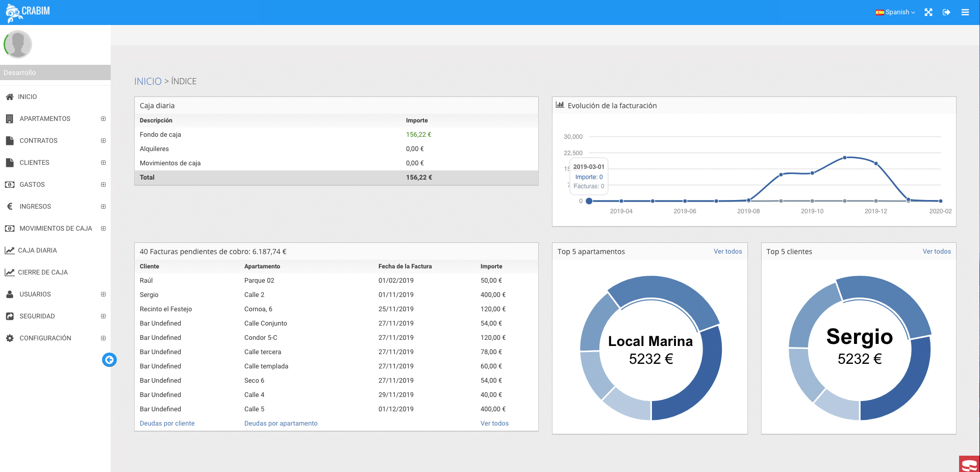This screenshot has height=472, width=980.
Task: Click the logout icon in top bar
Action: point(946,12)
